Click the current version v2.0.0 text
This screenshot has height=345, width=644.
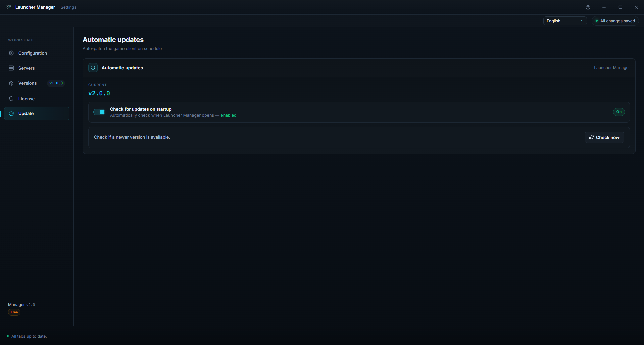(x=99, y=93)
